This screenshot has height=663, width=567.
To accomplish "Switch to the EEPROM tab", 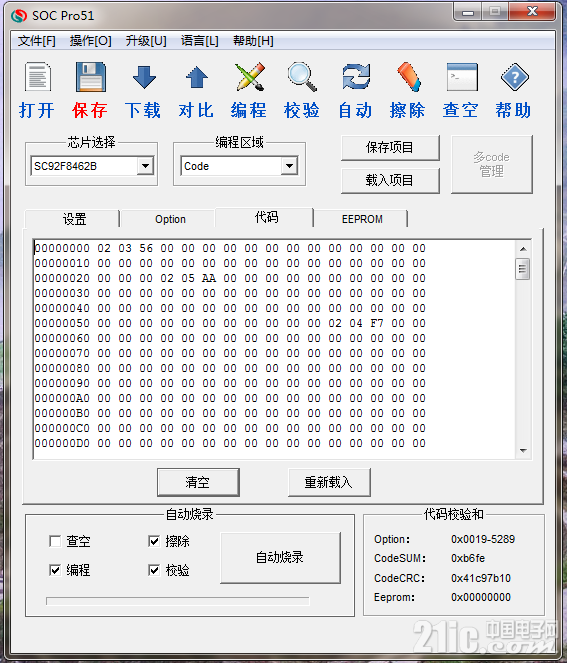I will [362, 219].
